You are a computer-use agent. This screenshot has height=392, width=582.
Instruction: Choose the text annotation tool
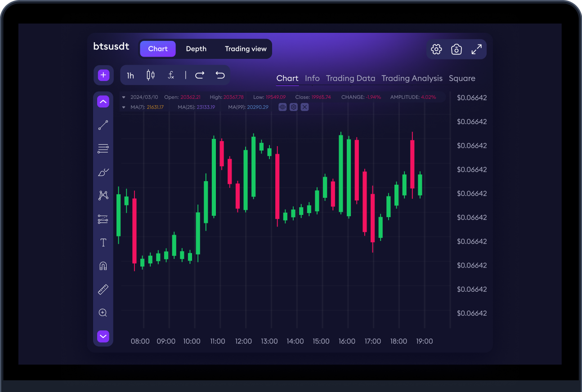pyautogui.click(x=103, y=243)
